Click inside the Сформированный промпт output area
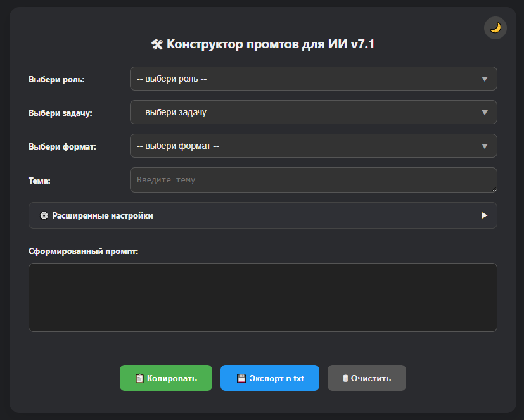The width and height of the screenshot is (524, 420). point(262,297)
